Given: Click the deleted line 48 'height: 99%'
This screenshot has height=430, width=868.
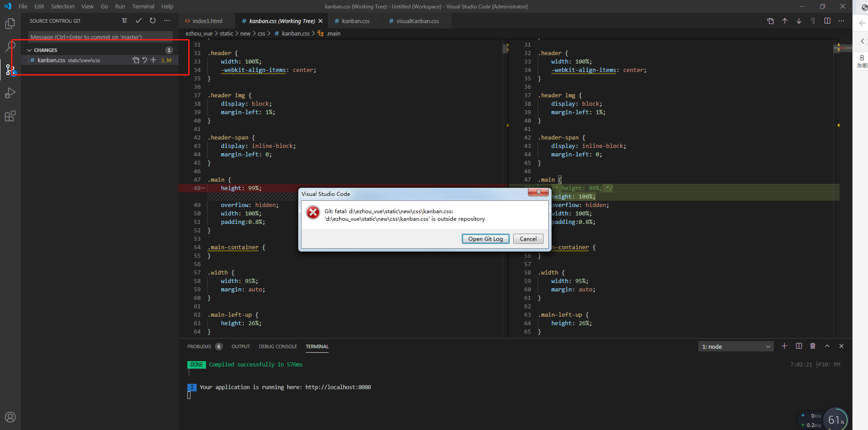Looking at the screenshot, I should click(x=241, y=188).
